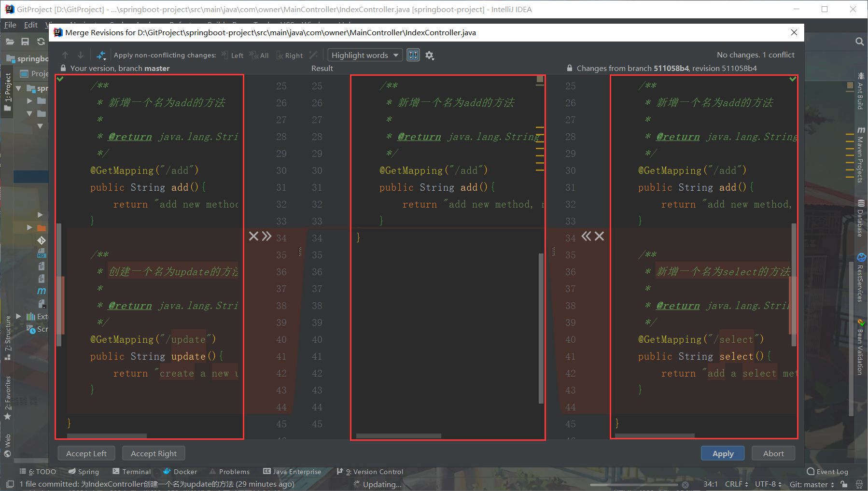Click the Accept Left button
The height and width of the screenshot is (491, 868).
pyautogui.click(x=86, y=453)
